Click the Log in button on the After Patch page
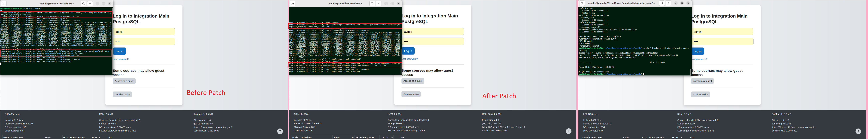Viewport: 868px width, 139px height. [x=408, y=51]
